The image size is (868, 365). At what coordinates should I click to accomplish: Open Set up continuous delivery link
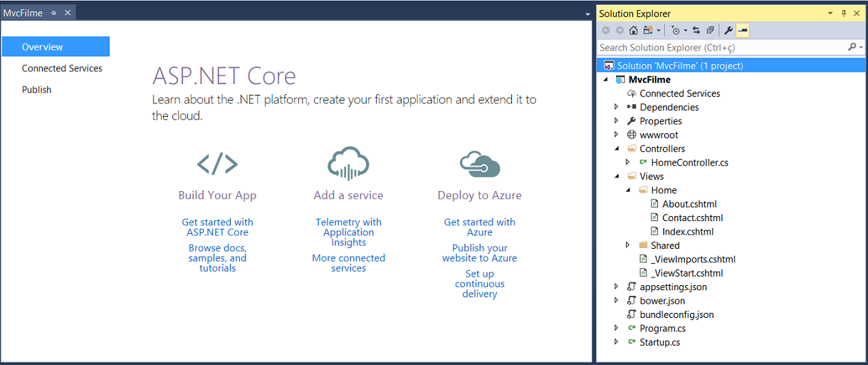479,284
